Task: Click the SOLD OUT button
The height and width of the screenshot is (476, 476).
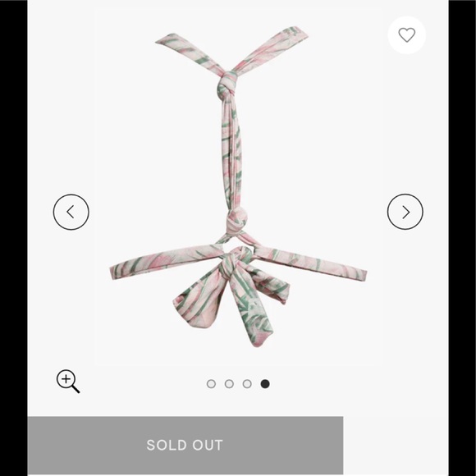Action: pyautogui.click(x=185, y=445)
